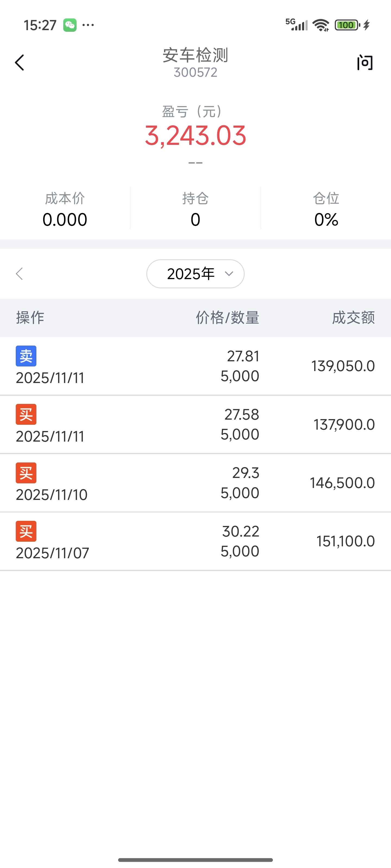Tap the blue 卖 sell badge
Image resolution: width=391 pixels, height=868 pixels.
point(26,356)
